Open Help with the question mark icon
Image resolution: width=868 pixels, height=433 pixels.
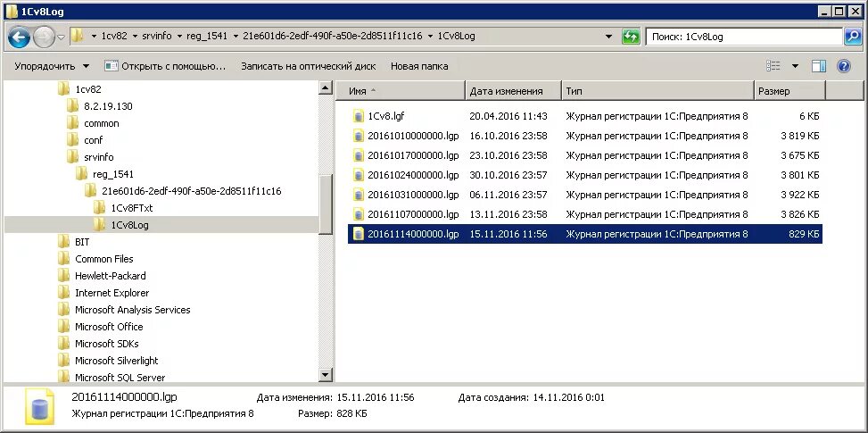click(843, 66)
